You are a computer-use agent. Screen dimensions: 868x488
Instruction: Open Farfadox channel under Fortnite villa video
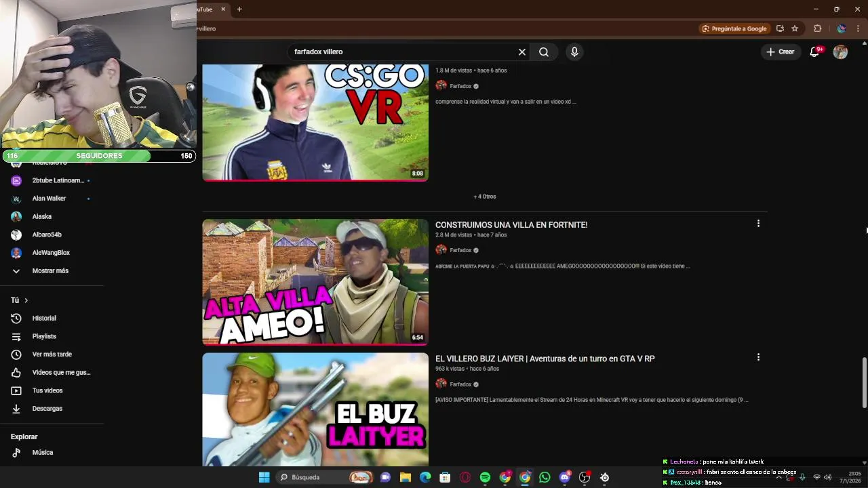(460, 250)
